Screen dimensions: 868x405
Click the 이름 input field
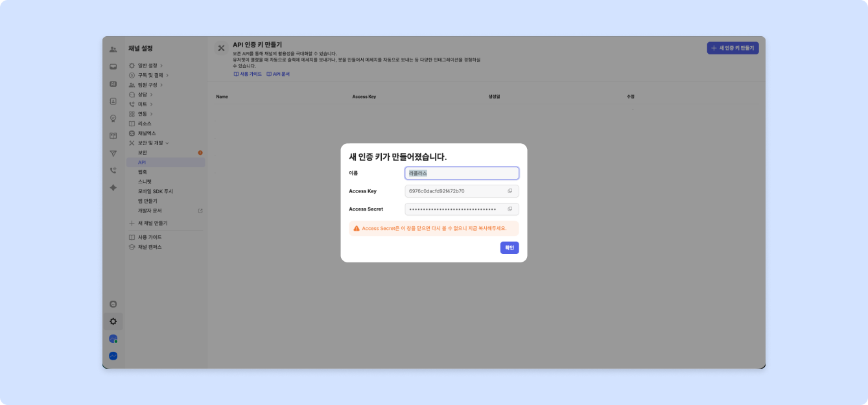pos(462,173)
